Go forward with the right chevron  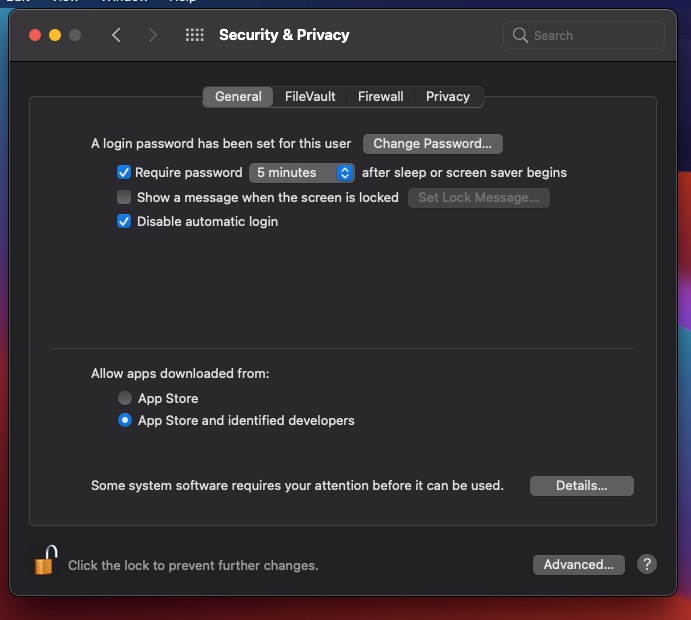coord(152,35)
